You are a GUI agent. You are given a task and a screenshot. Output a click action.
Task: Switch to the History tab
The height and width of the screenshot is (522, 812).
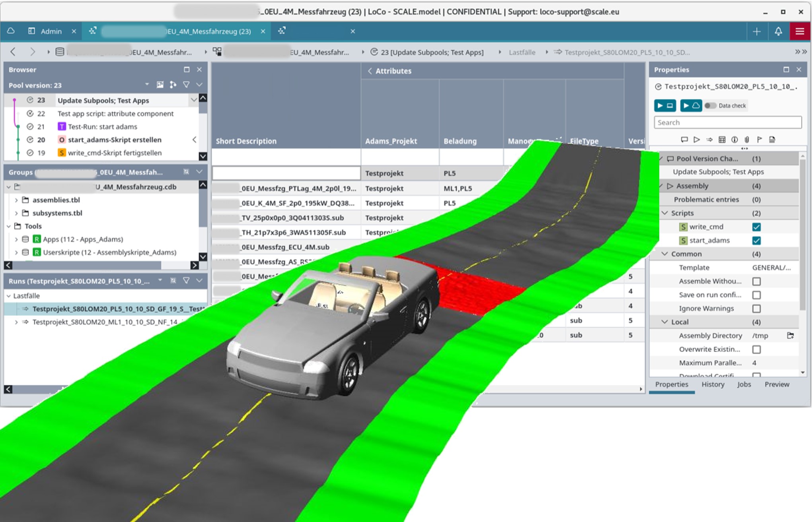tap(713, 384)
